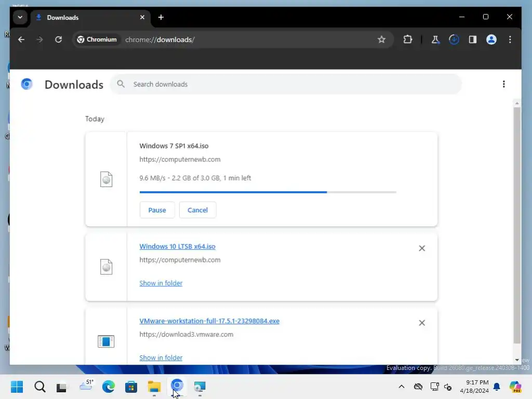Click the scrollbar up arrow

[517, 103]
